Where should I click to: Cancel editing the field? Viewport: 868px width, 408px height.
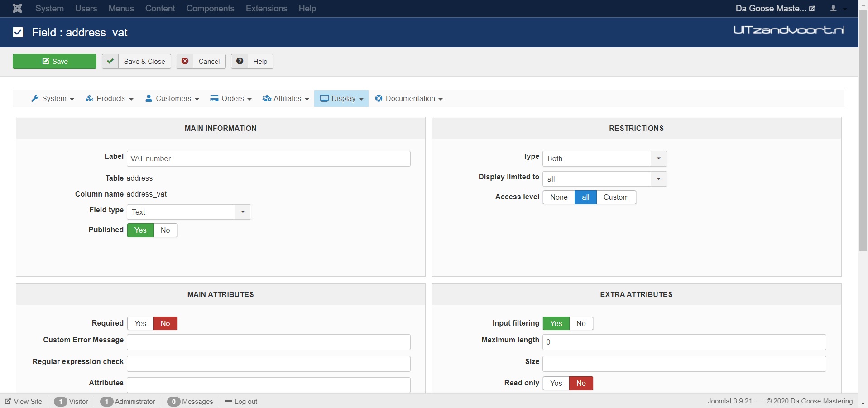point(201,61)
